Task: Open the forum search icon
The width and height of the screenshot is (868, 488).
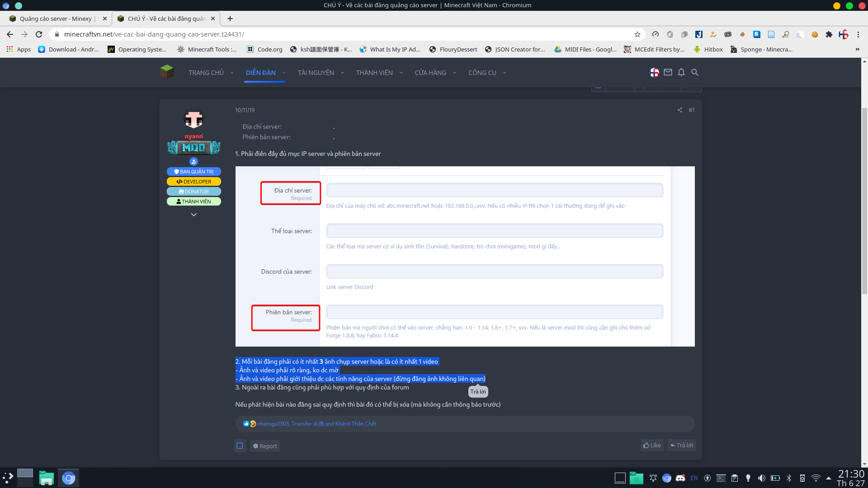Action: point(695,72)
